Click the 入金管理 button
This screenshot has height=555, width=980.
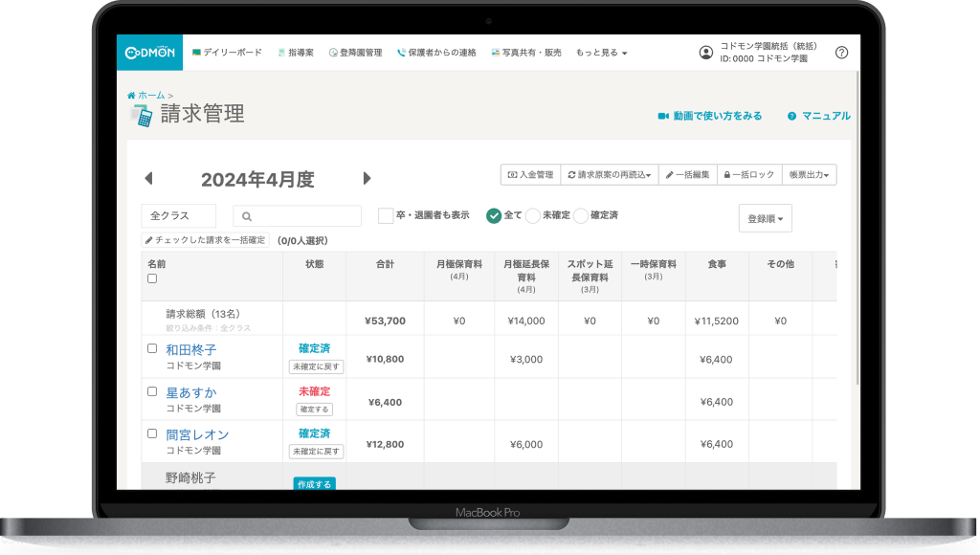tap(530, 175)
